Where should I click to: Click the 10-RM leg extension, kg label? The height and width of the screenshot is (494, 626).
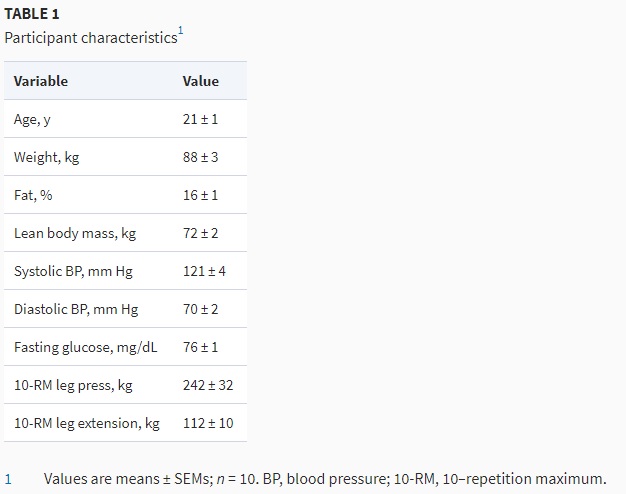(87, 423)
